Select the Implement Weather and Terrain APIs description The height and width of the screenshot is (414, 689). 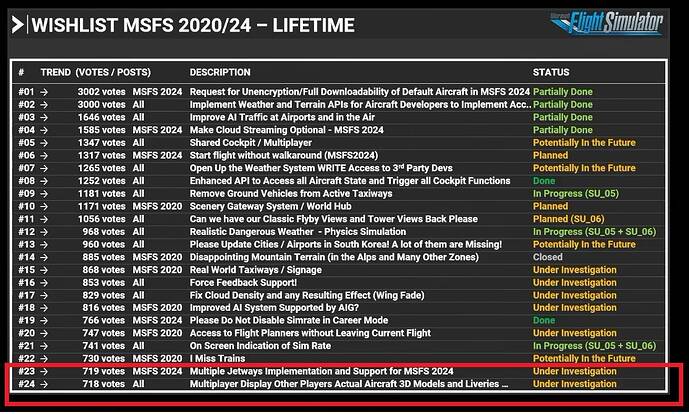(x=360, y=105)
